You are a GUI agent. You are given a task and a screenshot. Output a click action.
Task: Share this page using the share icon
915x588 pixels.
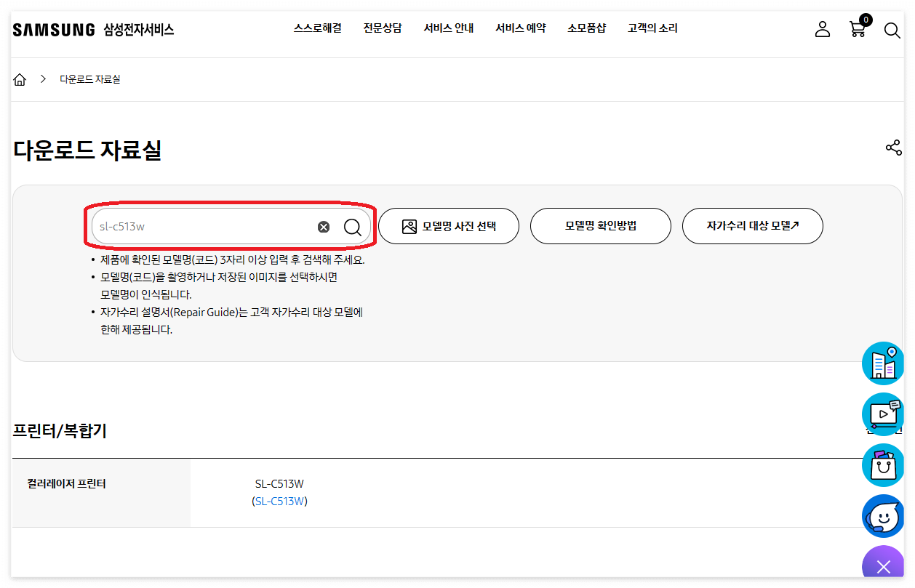pos(893,147)
